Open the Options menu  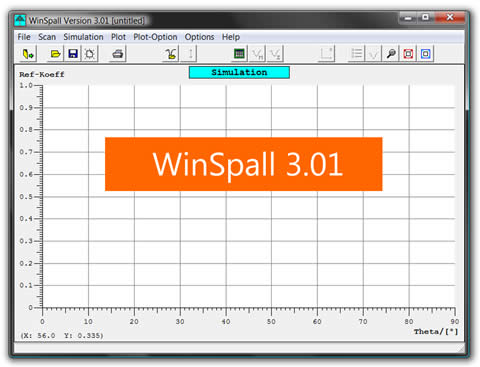[x=199, y=37]
